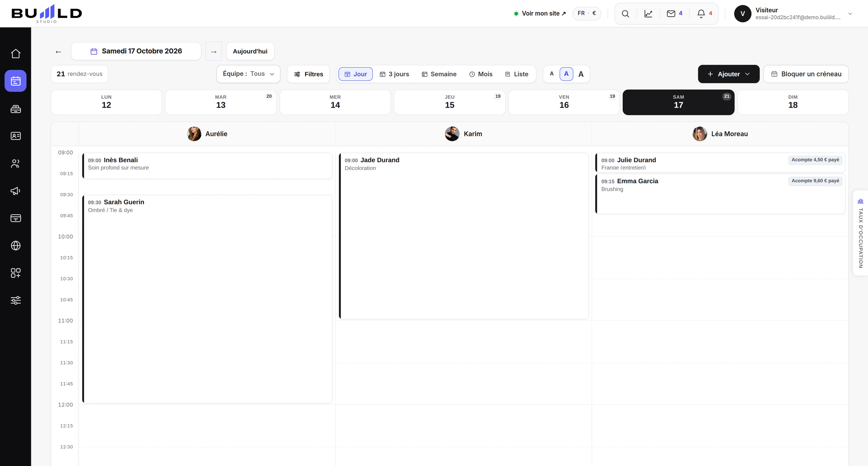The image size is (868, 466).
Task: Select the medium text size A
Action: (x=566, y=74)
